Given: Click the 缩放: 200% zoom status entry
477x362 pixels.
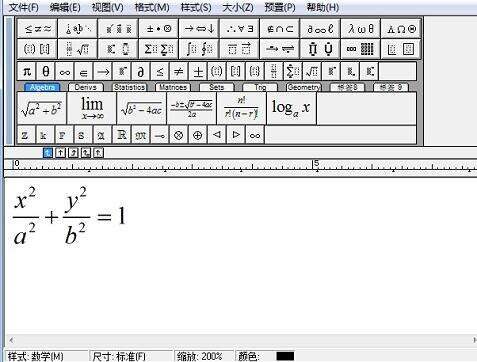Looking at the screenshot, I should 199,356.
